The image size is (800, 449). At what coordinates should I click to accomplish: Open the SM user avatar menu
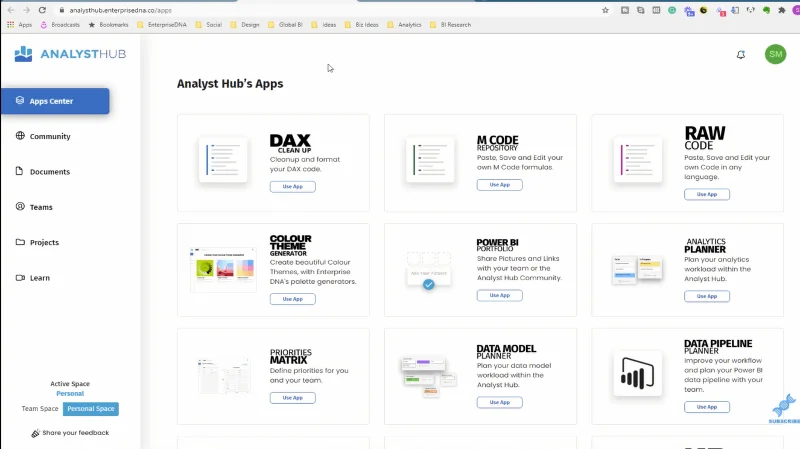pyautogui.click(x=775, y=54)
